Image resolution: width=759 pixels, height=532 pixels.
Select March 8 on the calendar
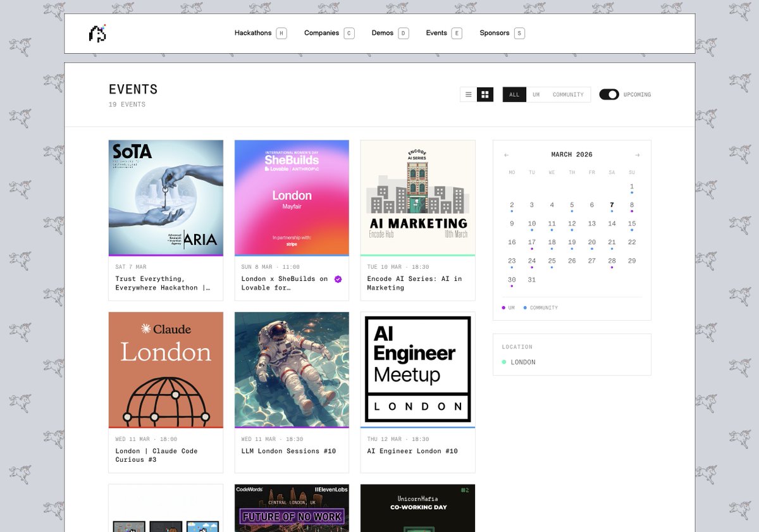[x=632, y=205]
